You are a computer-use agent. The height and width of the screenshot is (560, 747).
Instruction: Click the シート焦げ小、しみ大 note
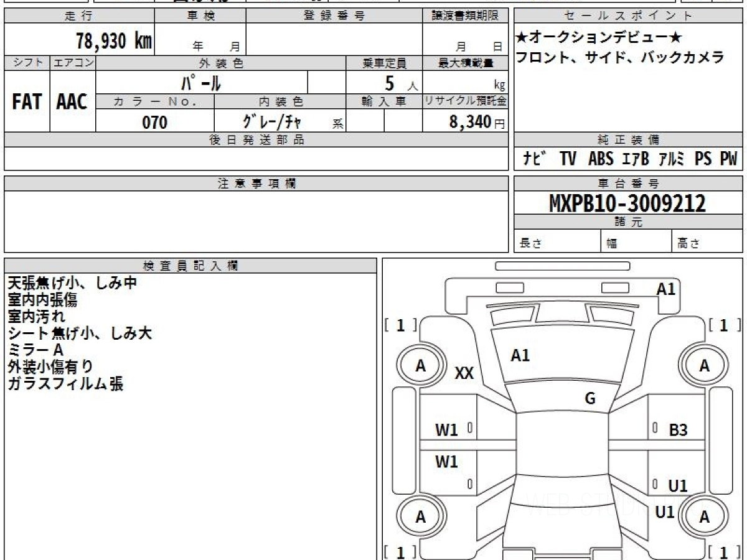80,334
